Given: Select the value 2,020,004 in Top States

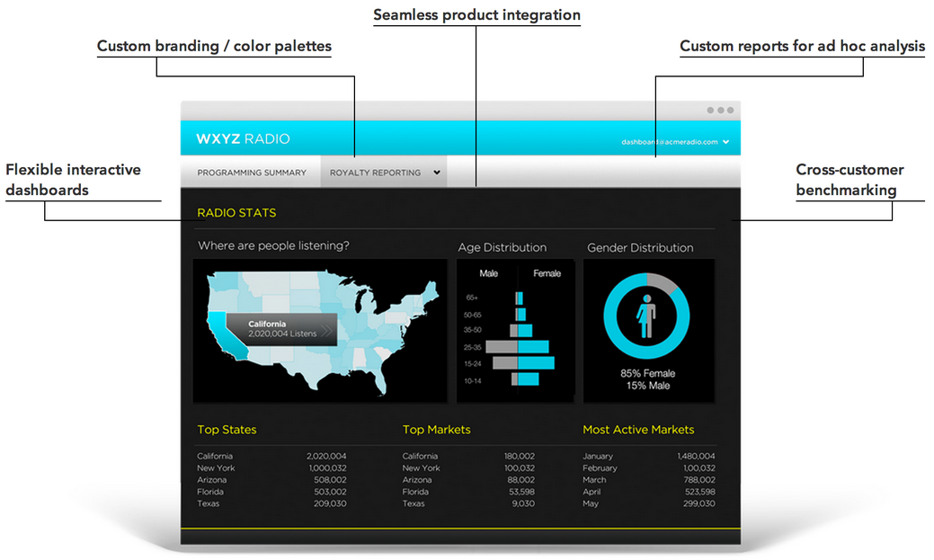Looking at the screenshot, I should [x=326, y=457].
